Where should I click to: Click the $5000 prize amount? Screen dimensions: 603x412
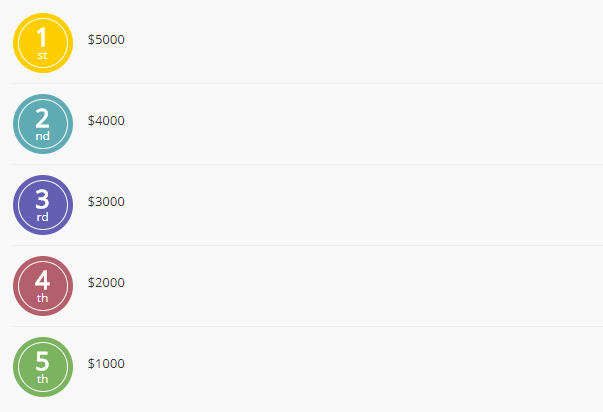pyautogui.click(x=106, y=40)
